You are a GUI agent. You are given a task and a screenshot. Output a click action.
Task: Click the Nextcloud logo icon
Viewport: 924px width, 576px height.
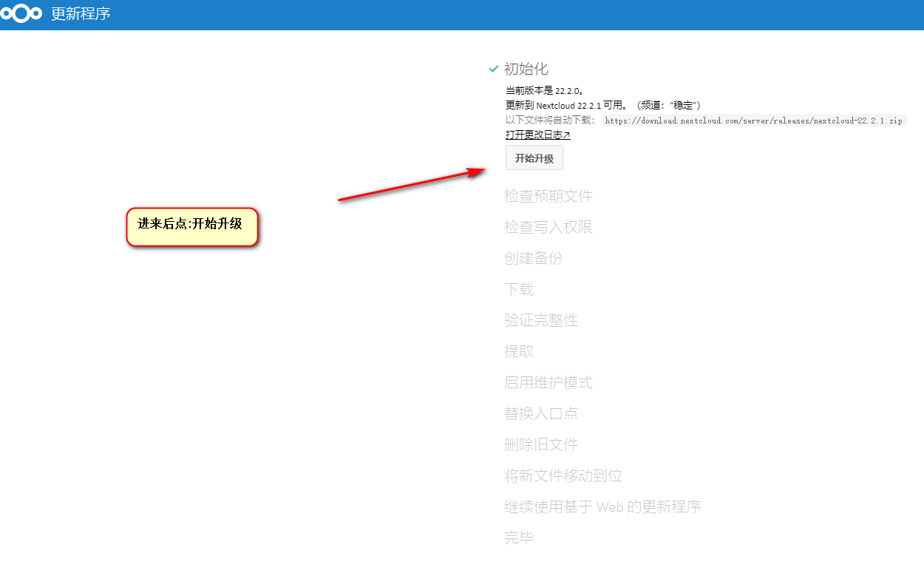pyautogui.click(x=21, y=13)
